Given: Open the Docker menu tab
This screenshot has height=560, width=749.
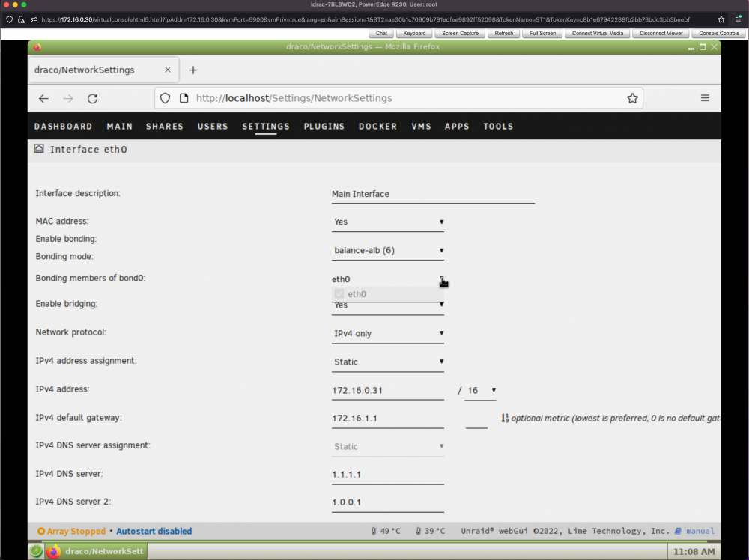Looking at the screenshot, I should pos(377,127).
